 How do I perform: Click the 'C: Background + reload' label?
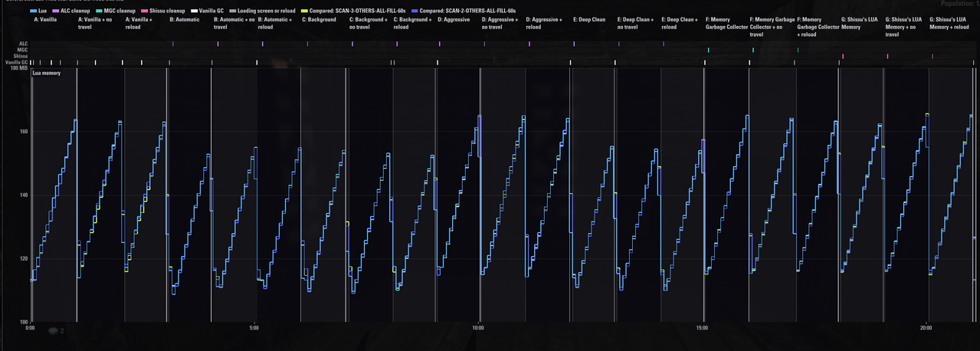(x=413, y=23)
